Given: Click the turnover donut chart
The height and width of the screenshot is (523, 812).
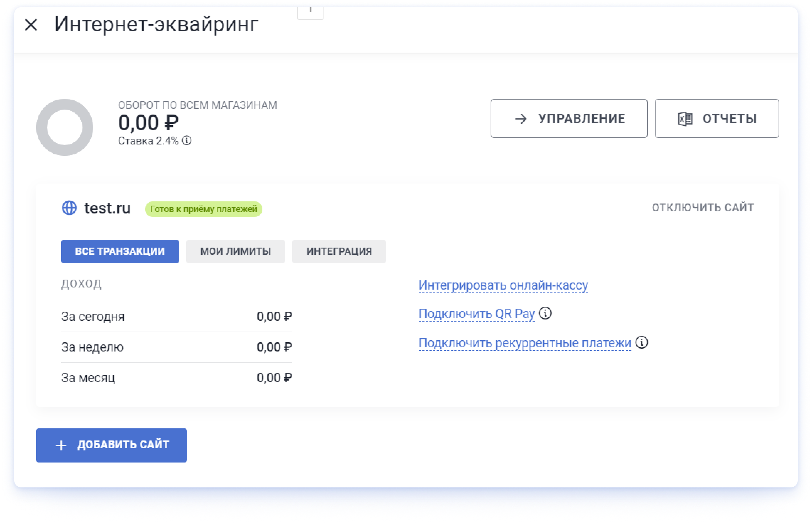Looking at the screenshot, I should 65,127.
